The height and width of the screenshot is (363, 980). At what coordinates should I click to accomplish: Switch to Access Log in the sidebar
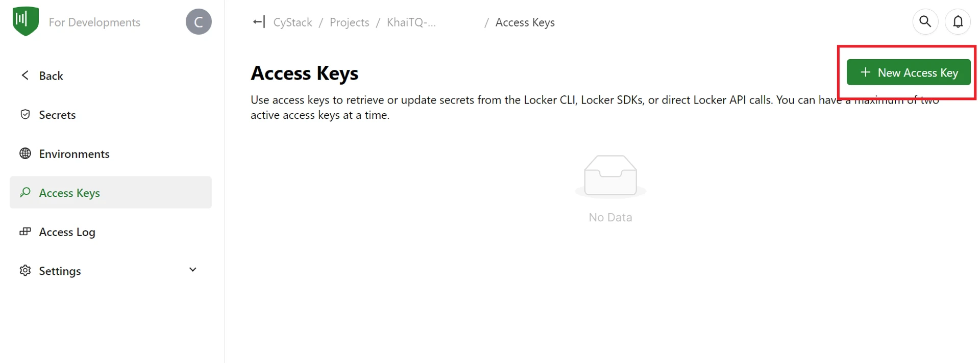[67, 231]
